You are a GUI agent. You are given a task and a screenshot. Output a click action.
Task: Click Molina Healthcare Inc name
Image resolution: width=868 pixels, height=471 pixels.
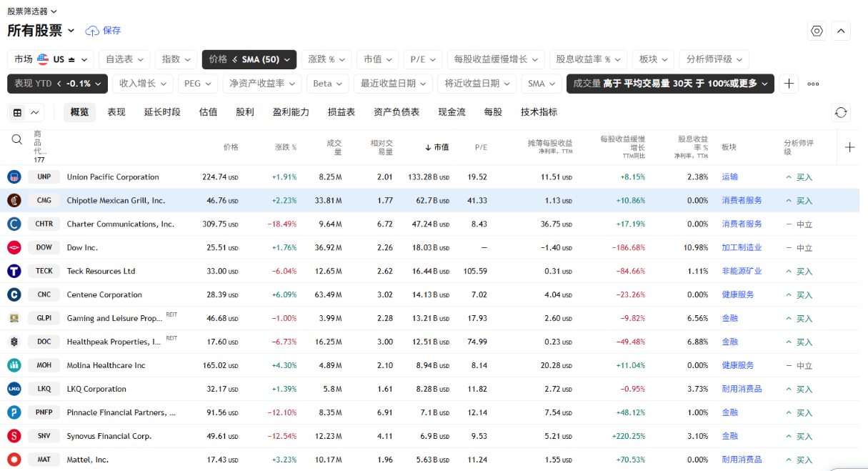point(106,365)
